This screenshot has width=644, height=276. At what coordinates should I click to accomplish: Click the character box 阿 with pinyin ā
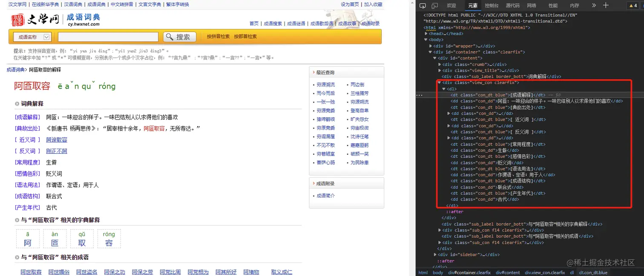(28, 239)
